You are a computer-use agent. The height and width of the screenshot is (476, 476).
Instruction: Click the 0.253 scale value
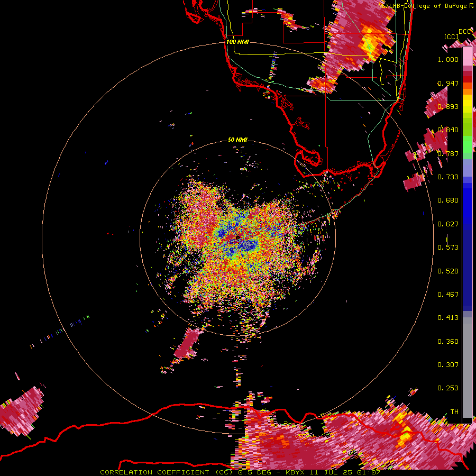pos(448,388)
